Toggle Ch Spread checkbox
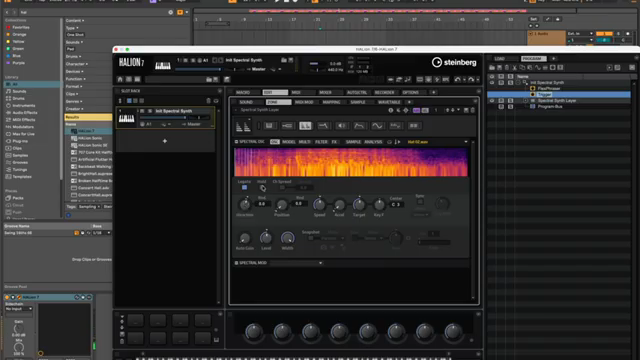The image size is (640, 360). coord(282,187)
